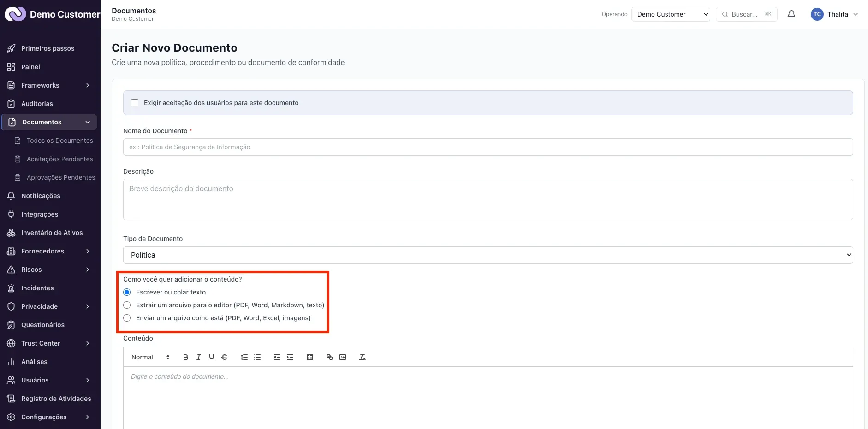Choose to send a file as-is
Screen dimensions: 868x429
coord(127,318)
